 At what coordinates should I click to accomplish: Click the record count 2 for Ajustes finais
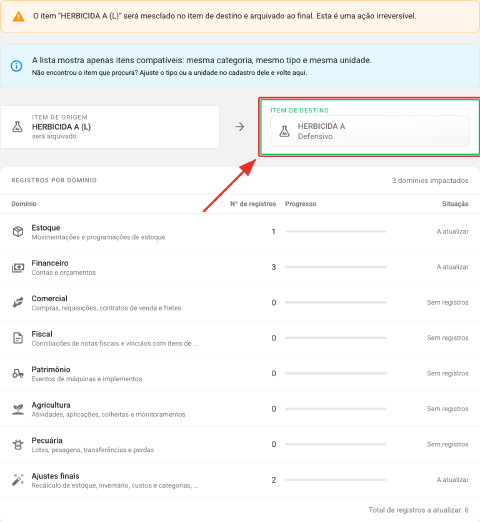pos(274,480)
